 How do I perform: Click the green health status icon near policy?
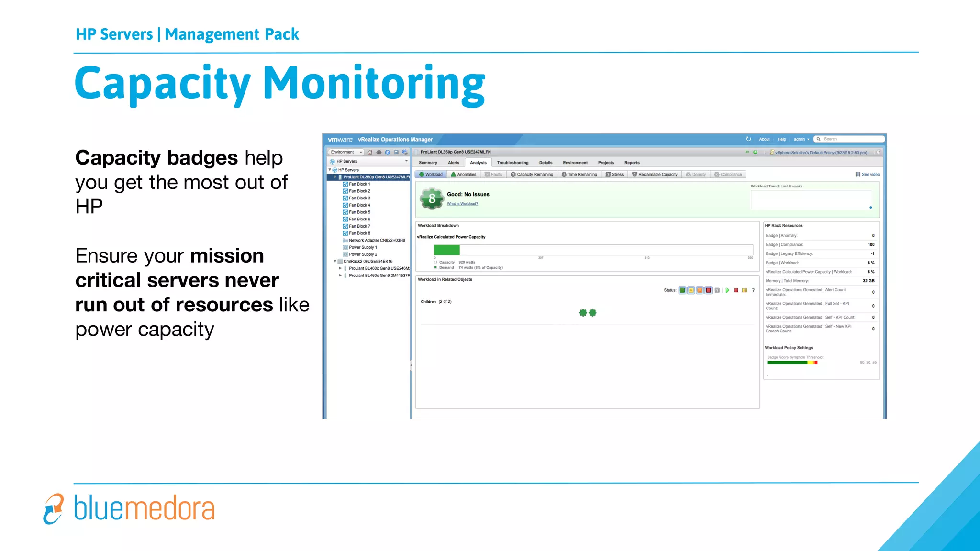point(756,152)
